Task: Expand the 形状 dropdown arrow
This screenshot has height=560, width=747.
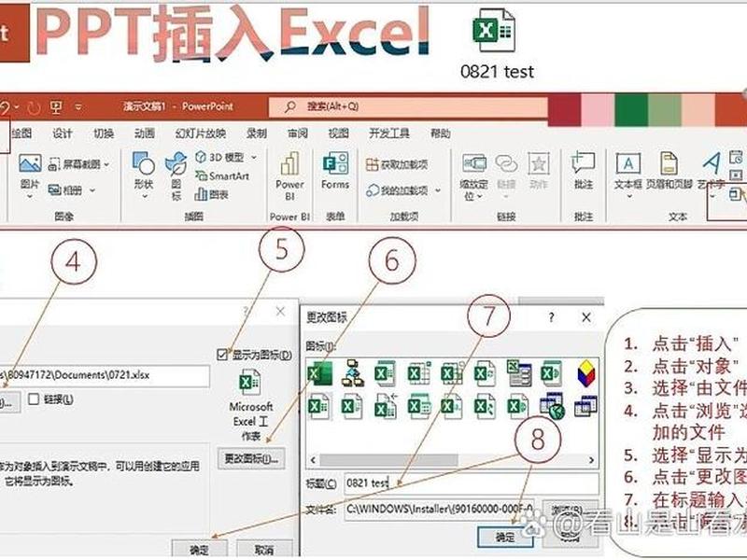Action: pos(145,196)
